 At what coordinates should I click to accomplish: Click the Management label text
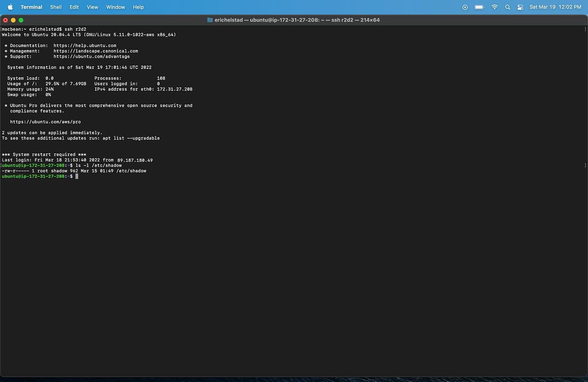25,51
